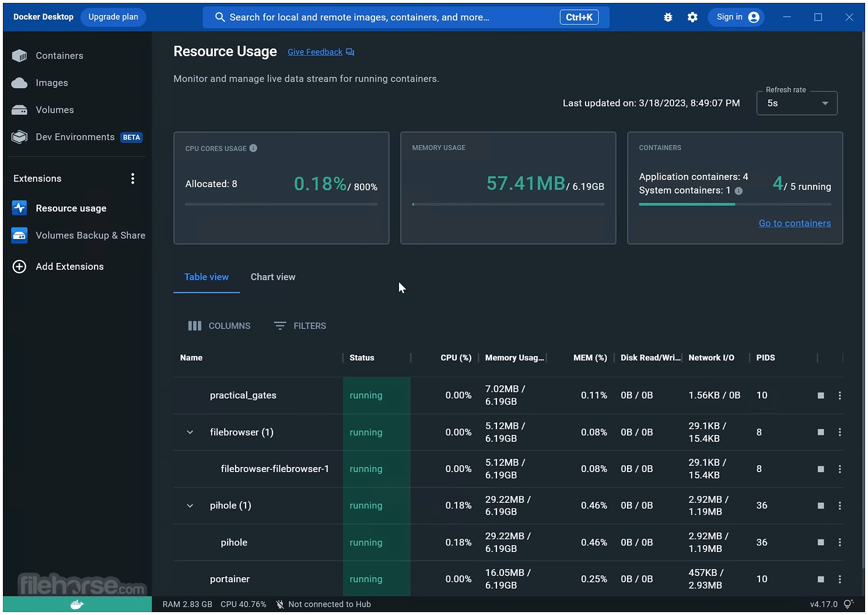Collapse the pihole (1) group
The height and width of the screenshot is (615, 868).
190,505
